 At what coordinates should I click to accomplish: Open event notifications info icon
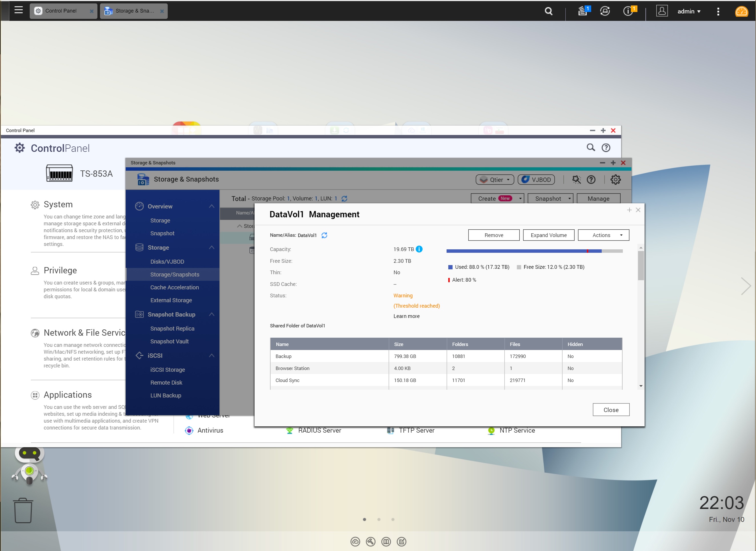628,11
